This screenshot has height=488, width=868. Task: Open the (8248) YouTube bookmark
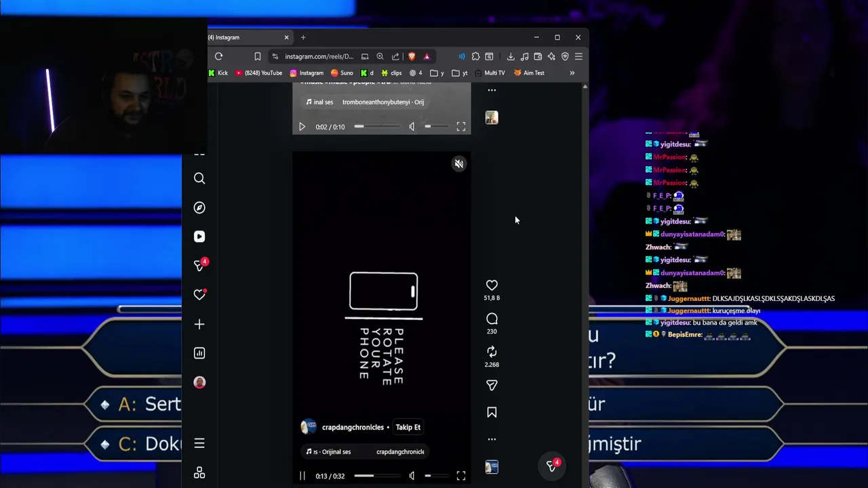click(x=258, y=73)
